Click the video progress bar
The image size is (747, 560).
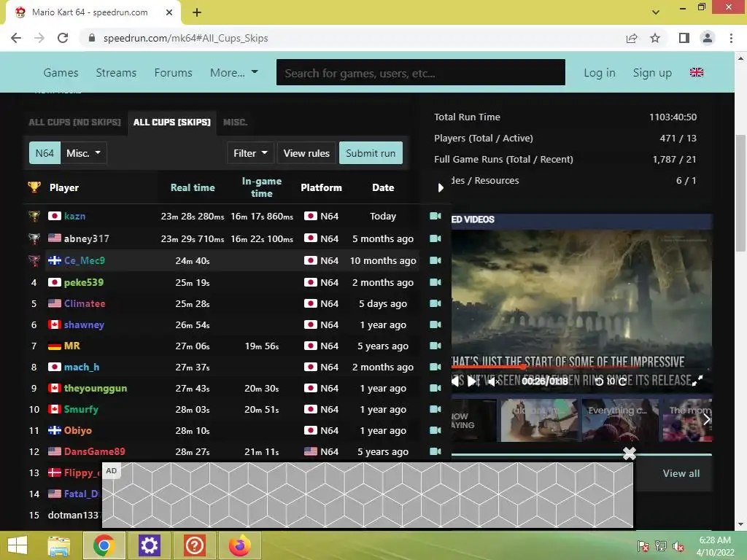(x=581, y=367)
